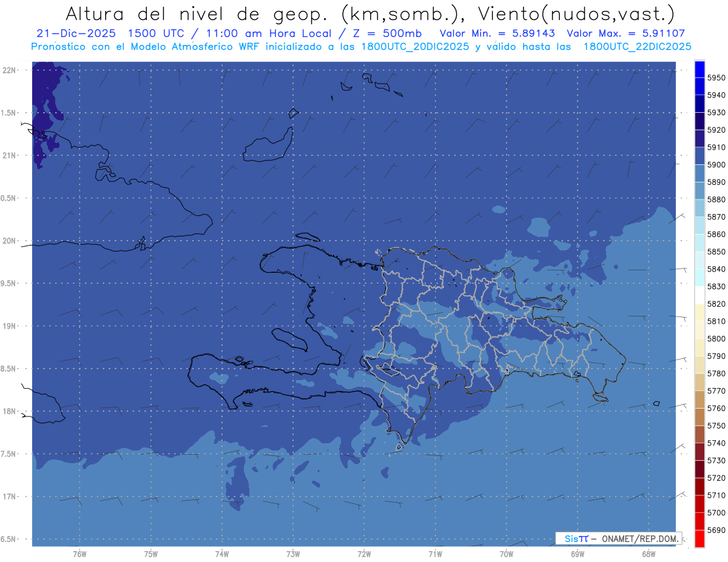Click the 70W longitude label
Screen dimensions: 728x562
[x=507, y=554]
